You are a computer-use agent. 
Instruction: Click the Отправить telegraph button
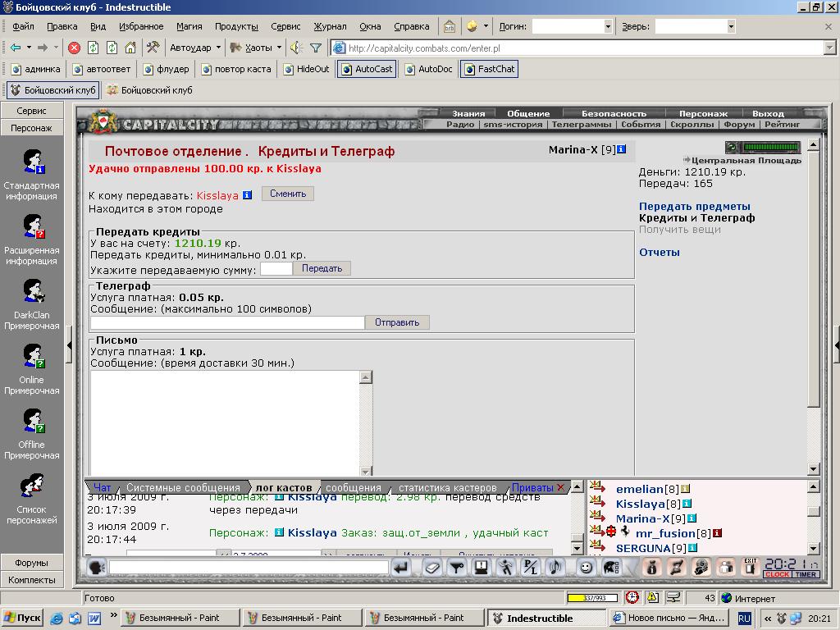[x=397, y=322]
